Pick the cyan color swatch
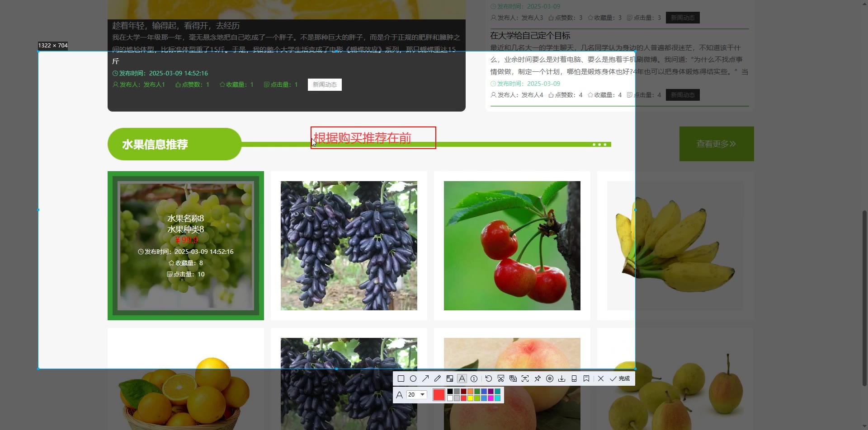Viewport: 868px width, 430px height. 498,398
